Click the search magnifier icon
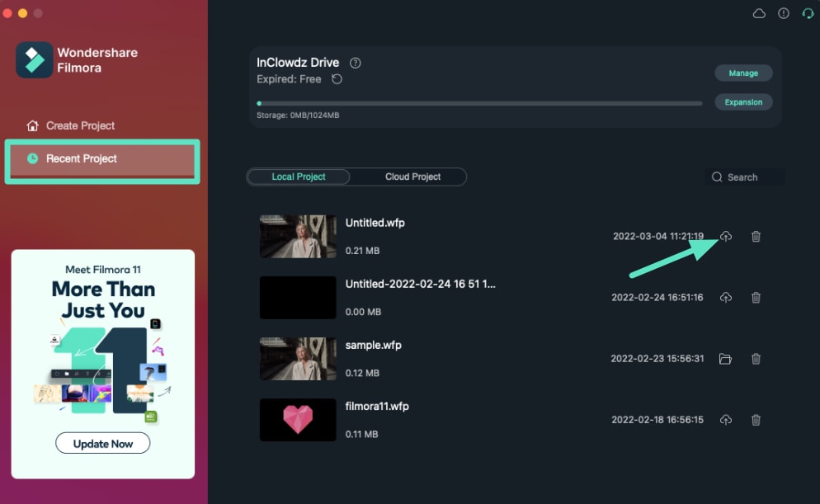Image resolution: width=820 pixels, height=504 pixels. (x=717, y=177)
